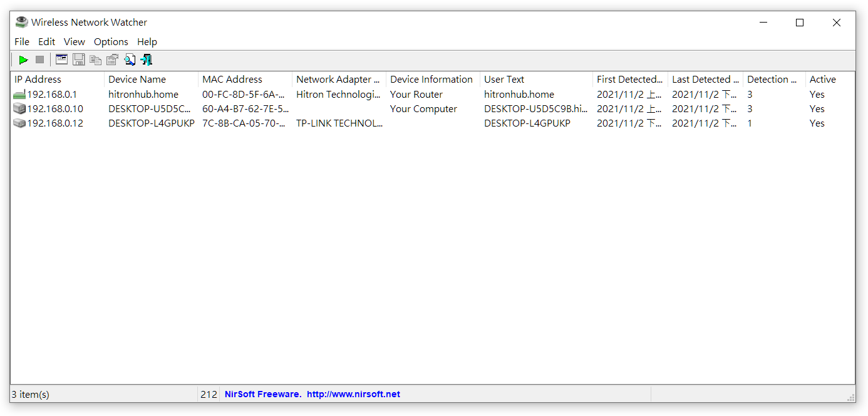Click the 212 status bar counter
Image resolution: width=868 pixels, height=416 pixels.
pos(209,395)
